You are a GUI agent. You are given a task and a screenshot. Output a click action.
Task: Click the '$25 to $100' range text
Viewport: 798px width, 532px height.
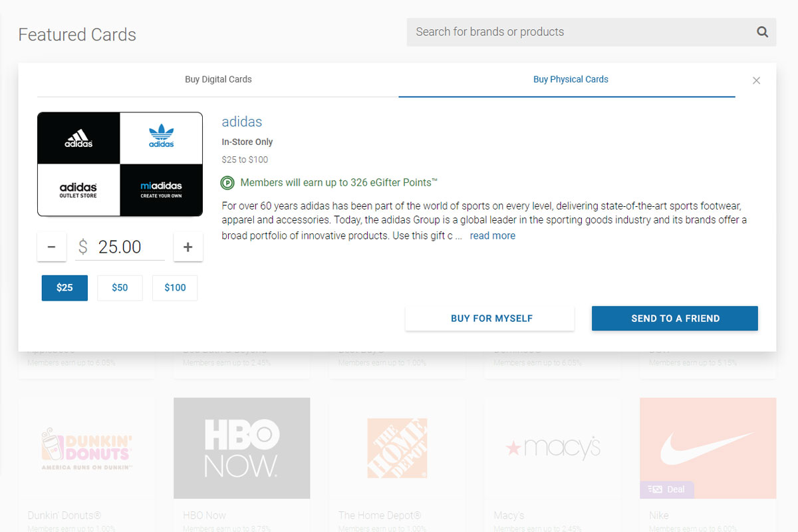tap(245, 160)
